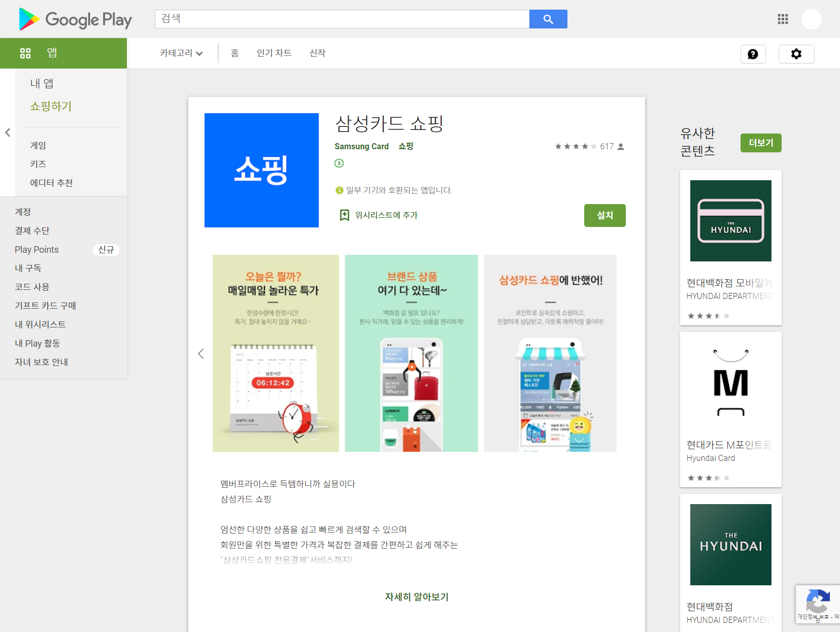This screenshot has width=840, height=632.
Task: Click the compatibility info icon
Action: click(340, 190)
